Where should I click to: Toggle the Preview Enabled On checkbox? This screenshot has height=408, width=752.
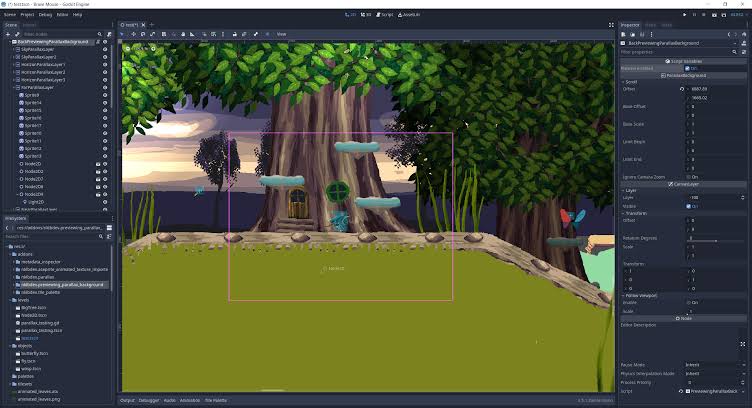tap(688, 69)
